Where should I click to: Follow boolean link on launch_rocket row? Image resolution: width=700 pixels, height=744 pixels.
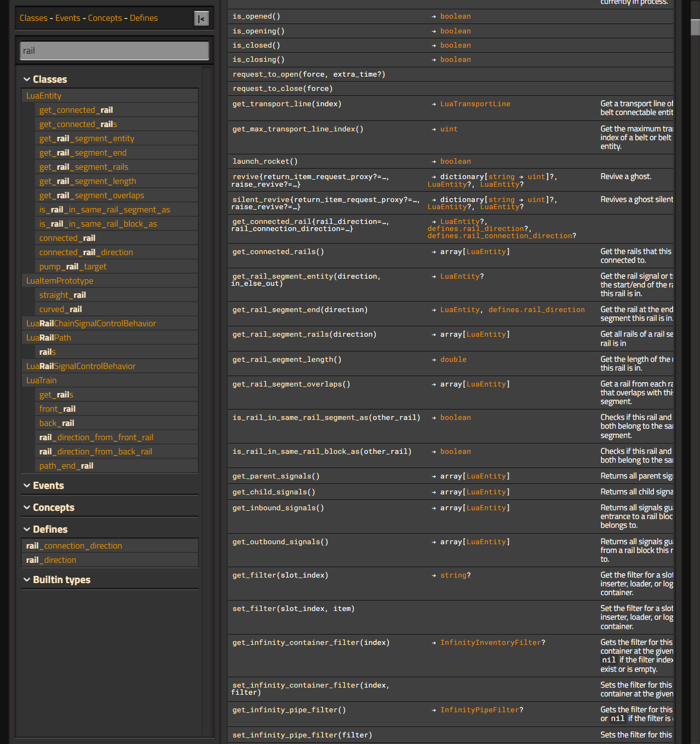pos(456,162)
